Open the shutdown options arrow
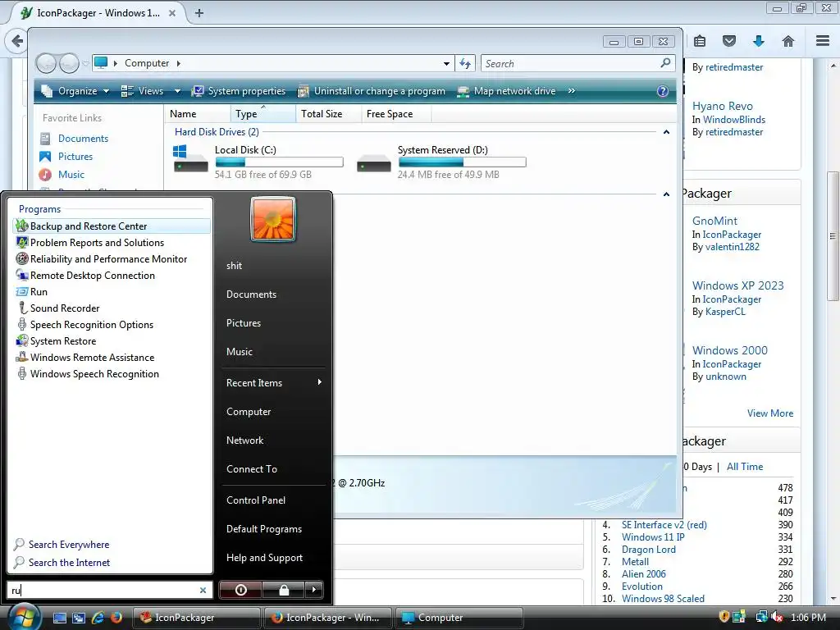This screenshot has height=630, width=840. 314,590
